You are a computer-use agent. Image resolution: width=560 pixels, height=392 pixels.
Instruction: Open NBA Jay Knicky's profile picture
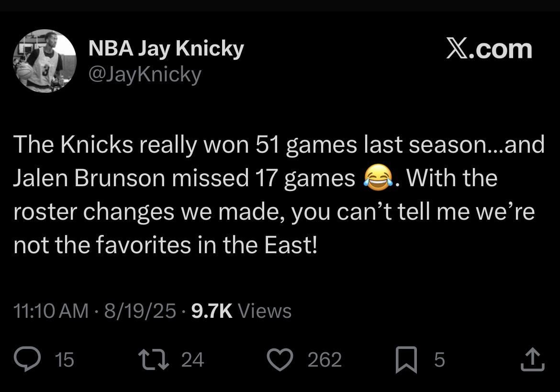(45, 61)
